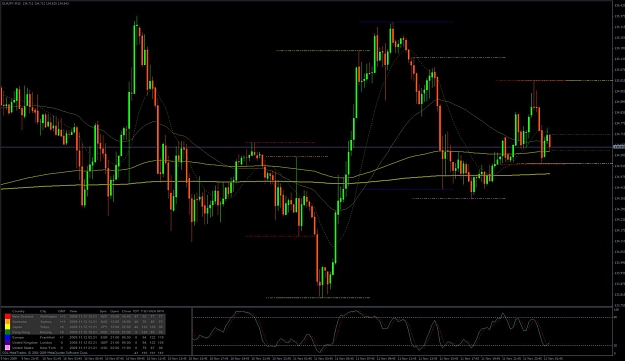Image resolution: width=625 pixels, height=361 pixels.
Task: Click the MetaQuotes Software Corp. copyright line
Action: [45, 353]
